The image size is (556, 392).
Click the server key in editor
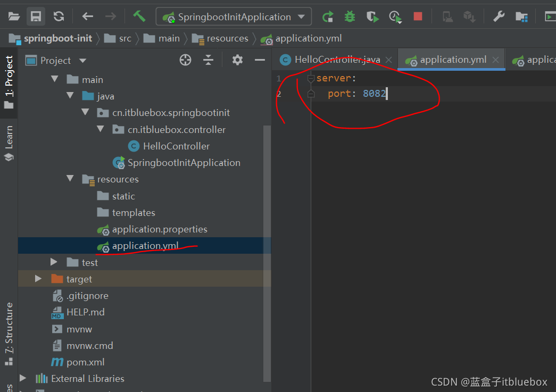pos(334,78)
